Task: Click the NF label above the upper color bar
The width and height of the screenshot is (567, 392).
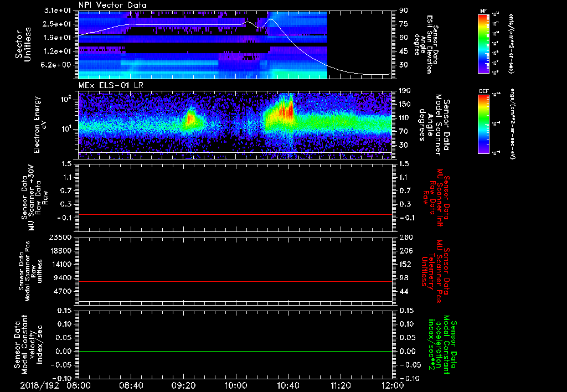Action: 483,11
